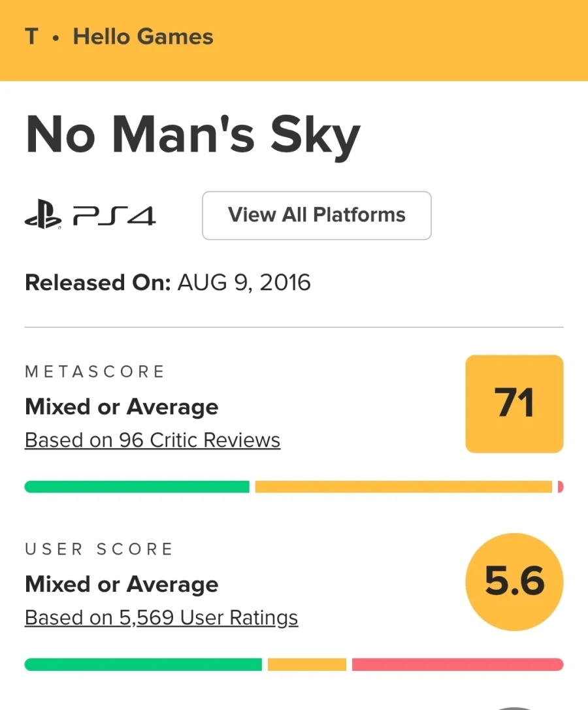
Task: Open View All Platforms
Action: (x=317, y=216)
